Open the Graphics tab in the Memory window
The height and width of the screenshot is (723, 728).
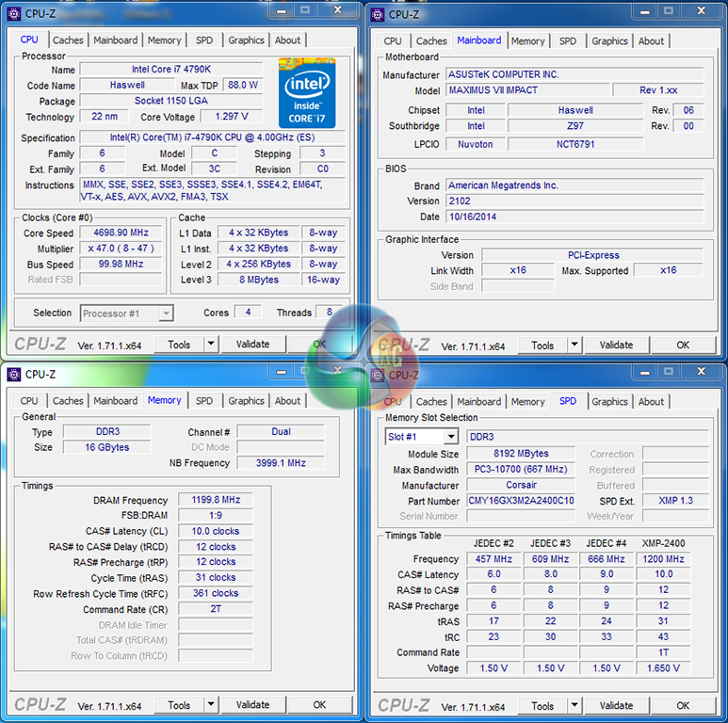246,401
